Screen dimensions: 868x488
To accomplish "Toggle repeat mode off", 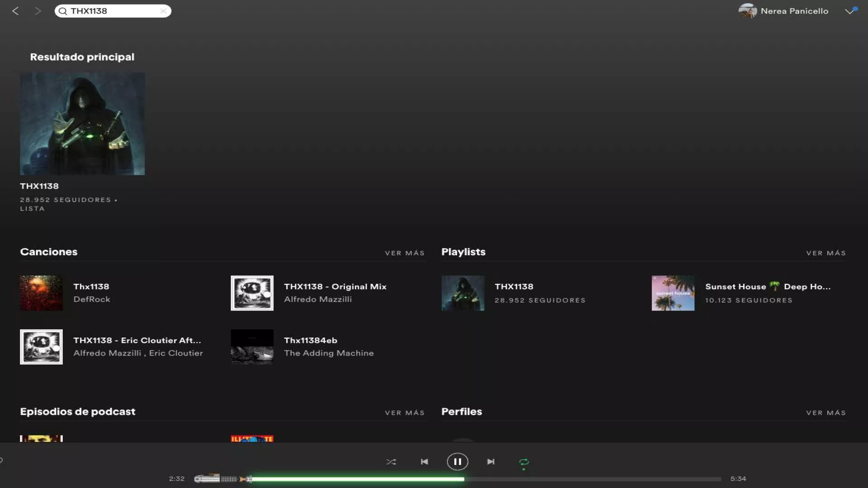I will point(524,462).
